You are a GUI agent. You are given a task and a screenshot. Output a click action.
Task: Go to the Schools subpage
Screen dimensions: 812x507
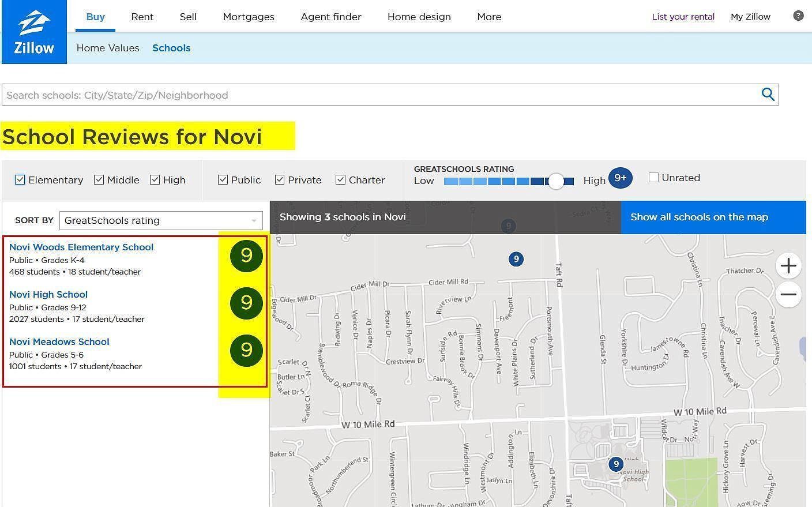[x=171, y=48]
